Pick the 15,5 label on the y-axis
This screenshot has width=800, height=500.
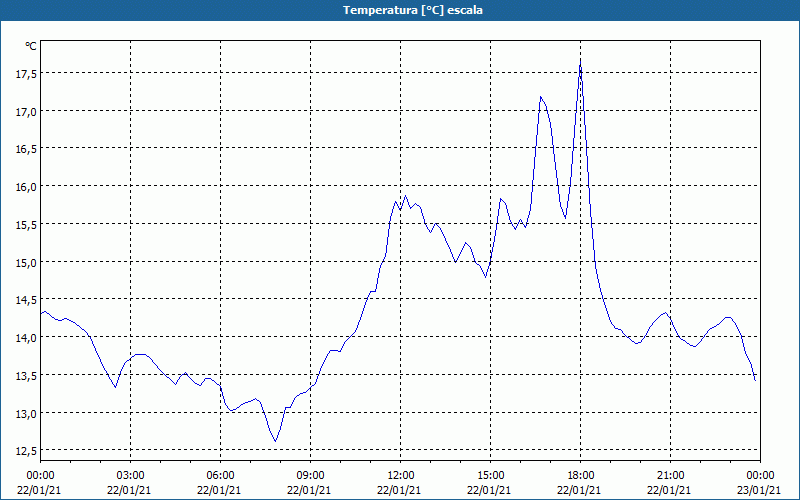tap(26, 225)
